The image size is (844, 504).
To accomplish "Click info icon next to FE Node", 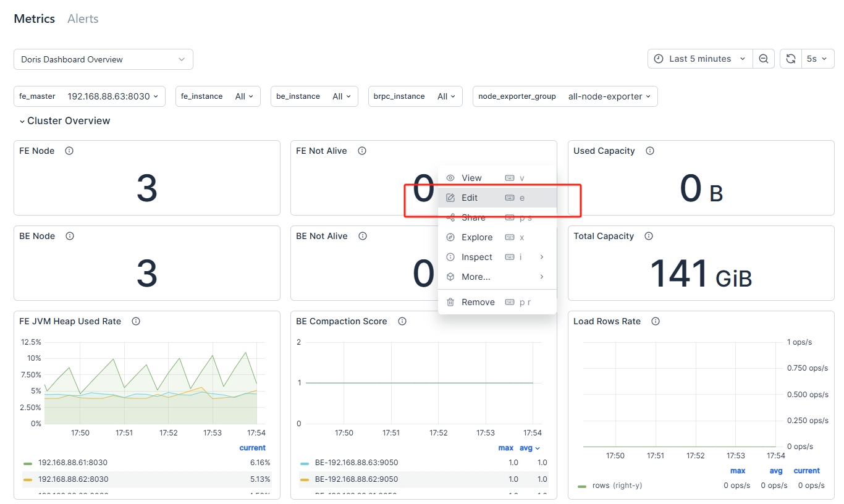I will click(69, 151).
